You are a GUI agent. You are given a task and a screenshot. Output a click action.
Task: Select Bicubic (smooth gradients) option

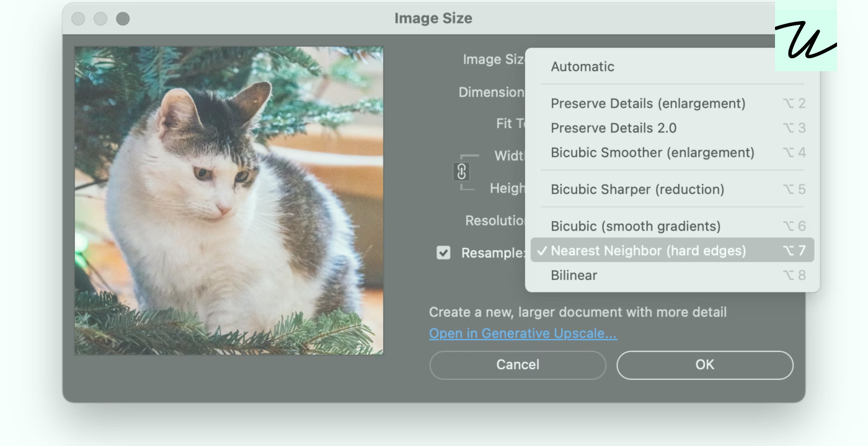pyautogui.click(x=673, y=226)
